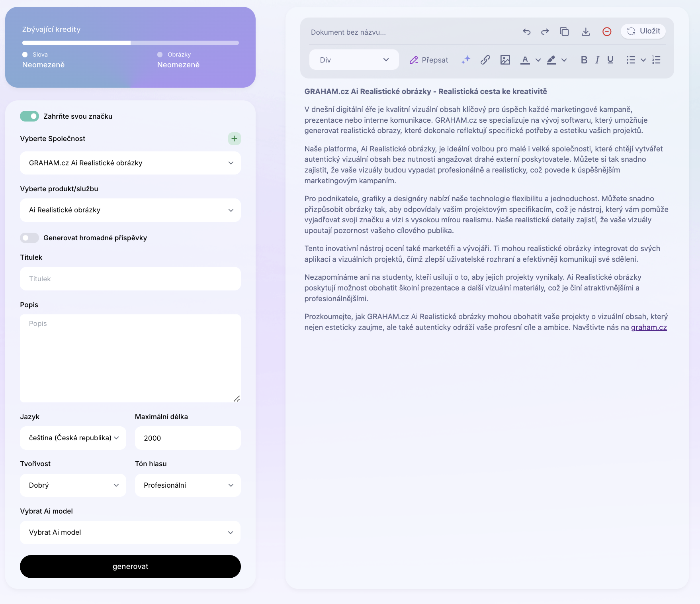Click the AI sparkle icon in toolbar
This screenshot has width=700, height=604.
(465, 60)
